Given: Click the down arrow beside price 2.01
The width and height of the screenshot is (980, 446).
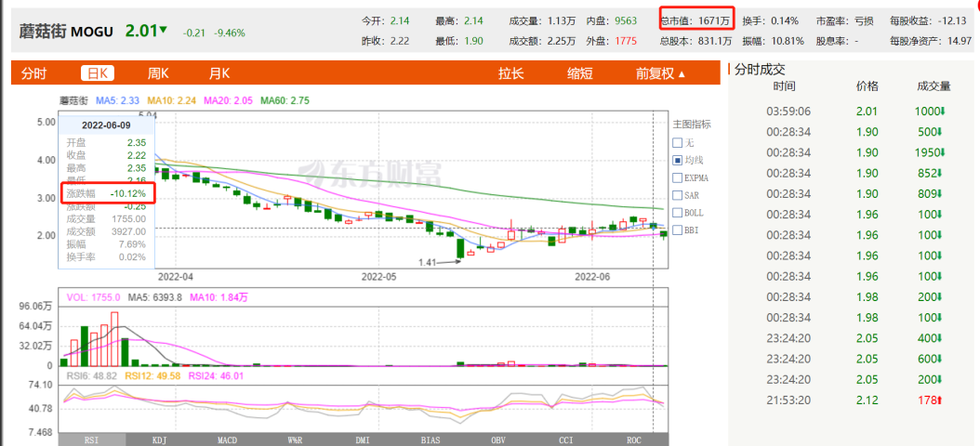Looking at the screenshot, I should pyautogui.click(x=163, y=30).
